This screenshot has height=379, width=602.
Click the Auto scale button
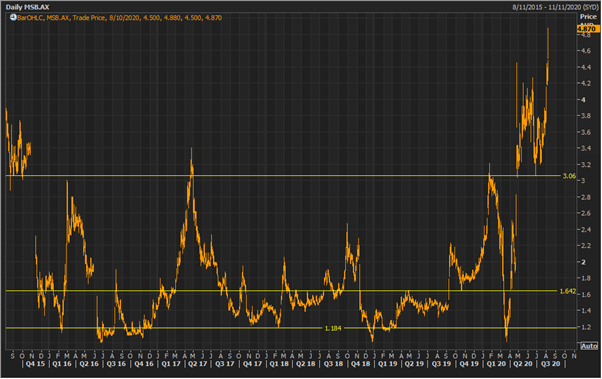pos(589,346)
